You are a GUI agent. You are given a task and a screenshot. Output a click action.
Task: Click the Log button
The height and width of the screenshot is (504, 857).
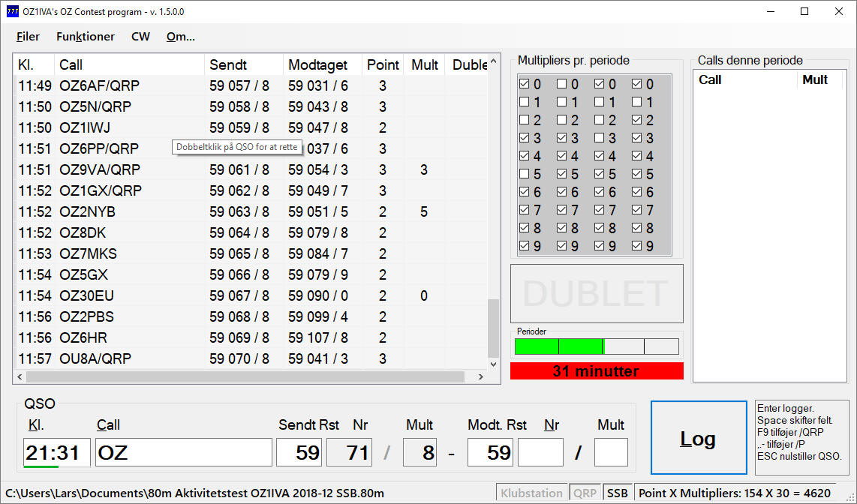coord(699,438)
